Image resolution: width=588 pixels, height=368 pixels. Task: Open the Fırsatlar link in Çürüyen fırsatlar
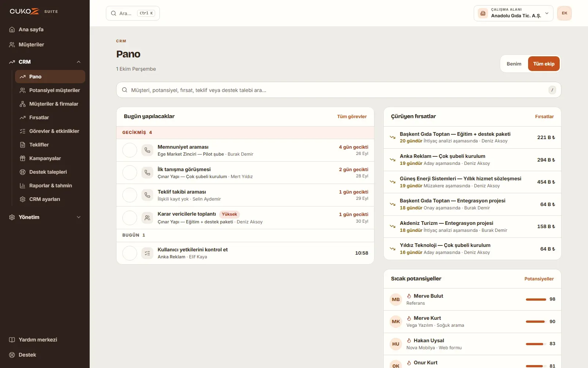point(544,117)
